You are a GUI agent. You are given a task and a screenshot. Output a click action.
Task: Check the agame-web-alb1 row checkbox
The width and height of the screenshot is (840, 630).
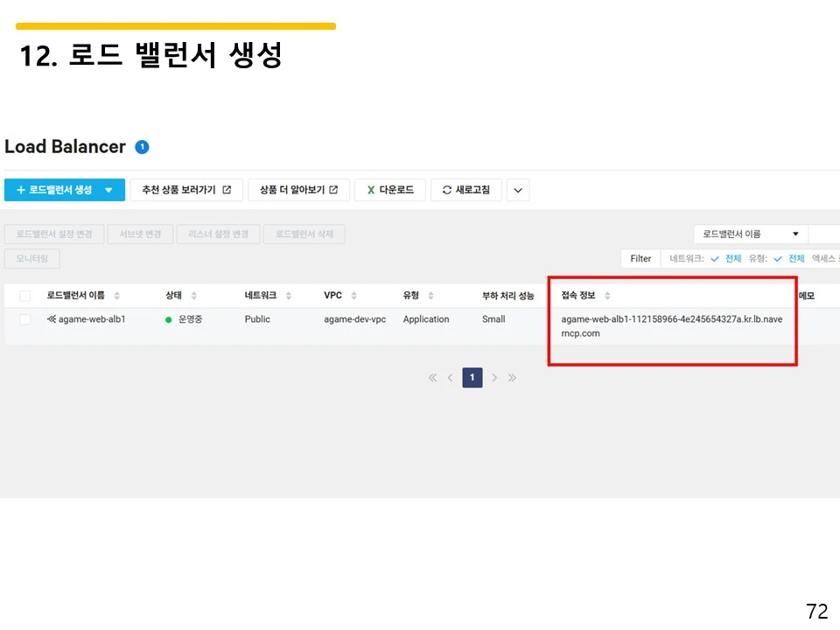coord(24,319)
